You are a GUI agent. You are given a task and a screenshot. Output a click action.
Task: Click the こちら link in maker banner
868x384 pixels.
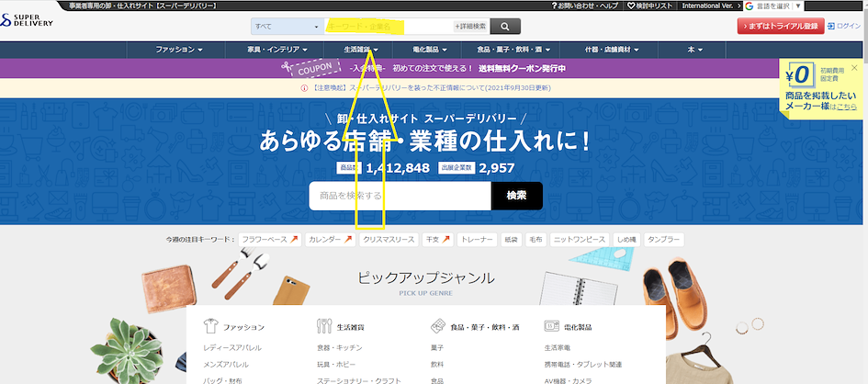[847, 107]
